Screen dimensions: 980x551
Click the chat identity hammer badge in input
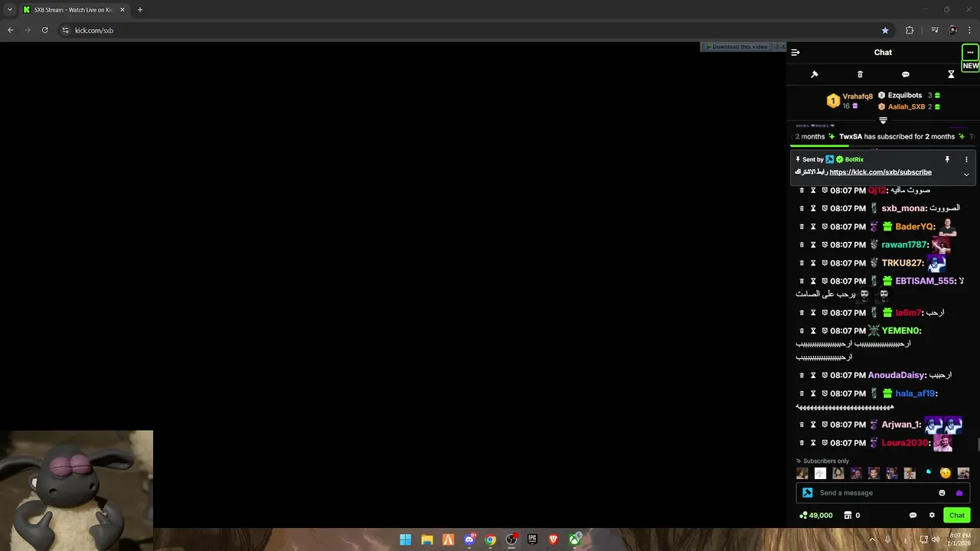807,493
